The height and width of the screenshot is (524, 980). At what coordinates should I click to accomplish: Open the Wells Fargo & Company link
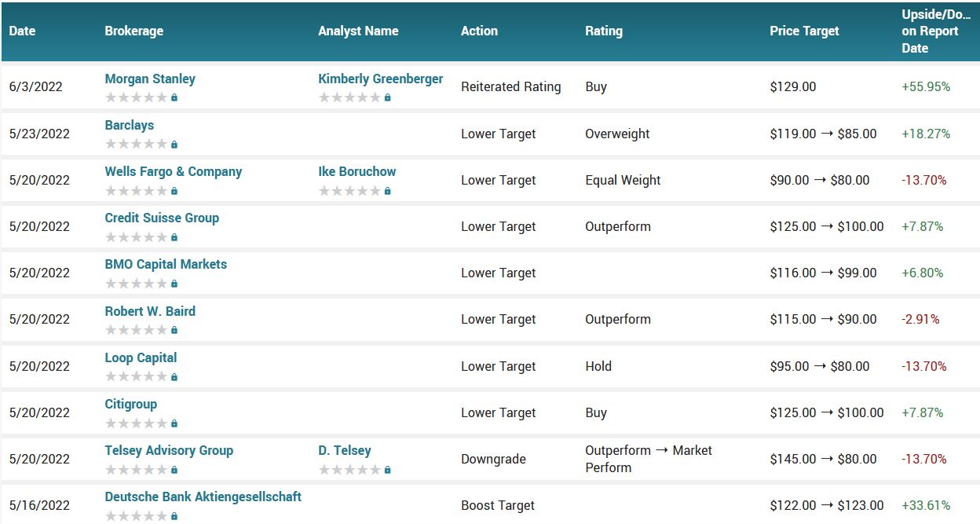[174, 171]
